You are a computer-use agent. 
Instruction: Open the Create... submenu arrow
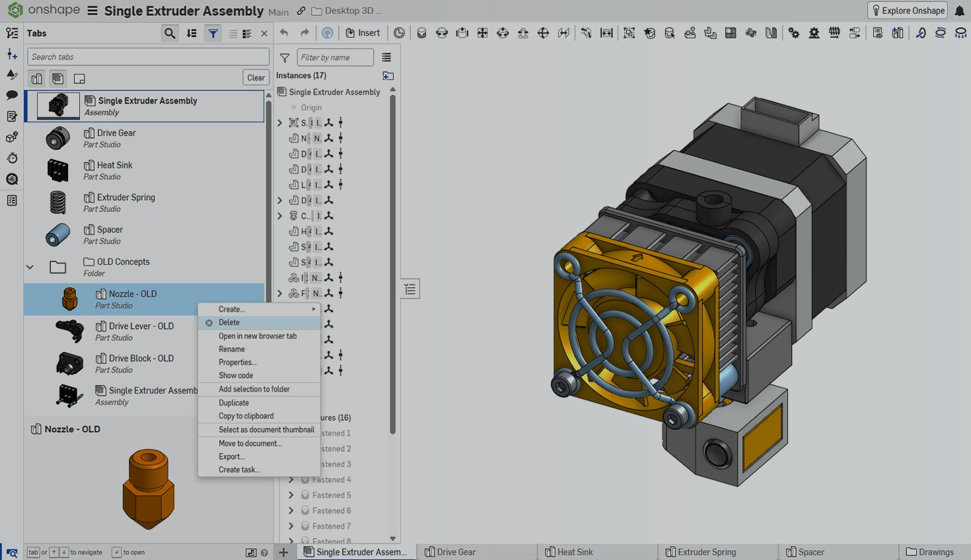point(314,309)
